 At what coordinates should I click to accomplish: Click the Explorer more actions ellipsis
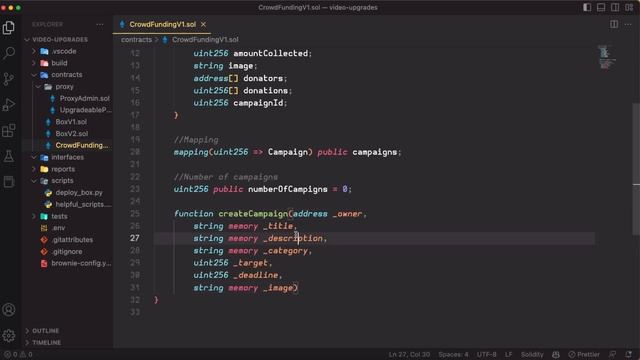point(100,24)
